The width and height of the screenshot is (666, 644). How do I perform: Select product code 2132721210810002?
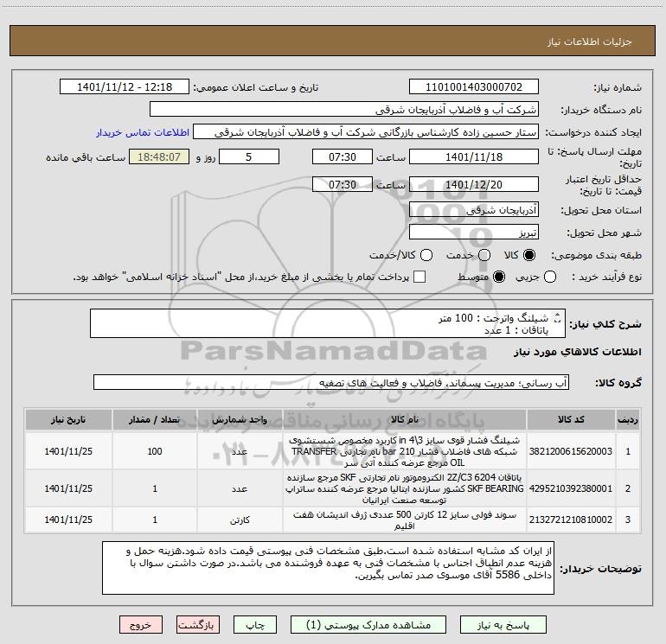[x=571, y=520]
